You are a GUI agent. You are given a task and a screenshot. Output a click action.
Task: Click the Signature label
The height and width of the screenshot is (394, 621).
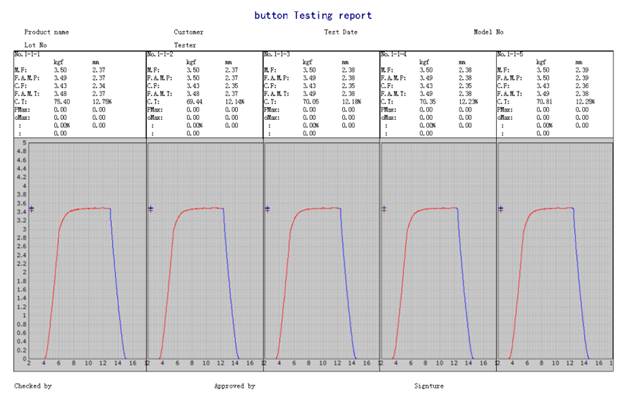429,386
